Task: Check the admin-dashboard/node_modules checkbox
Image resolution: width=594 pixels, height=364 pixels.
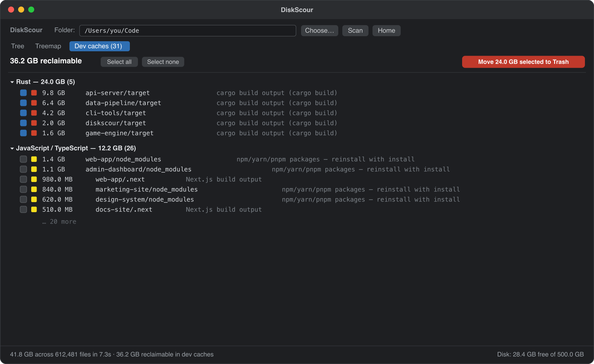Action: (23, 169)
